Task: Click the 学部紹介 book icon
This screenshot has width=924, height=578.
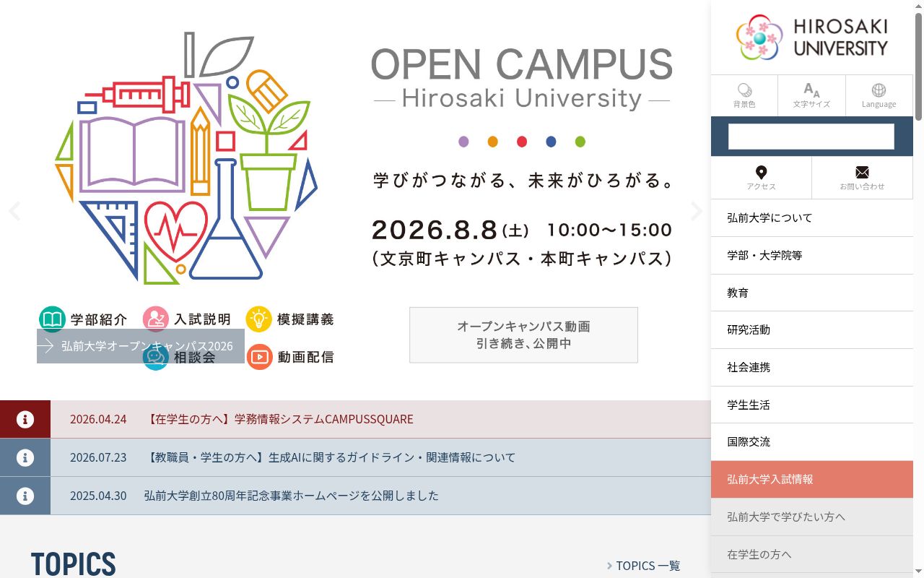Action: tap(52, 319)
